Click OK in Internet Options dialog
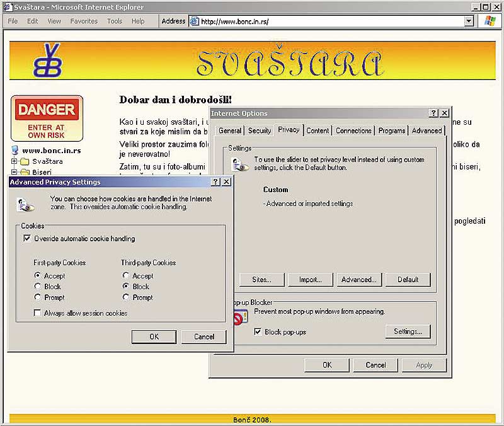The width and height of the screenshot is (504, 426). 327,366
